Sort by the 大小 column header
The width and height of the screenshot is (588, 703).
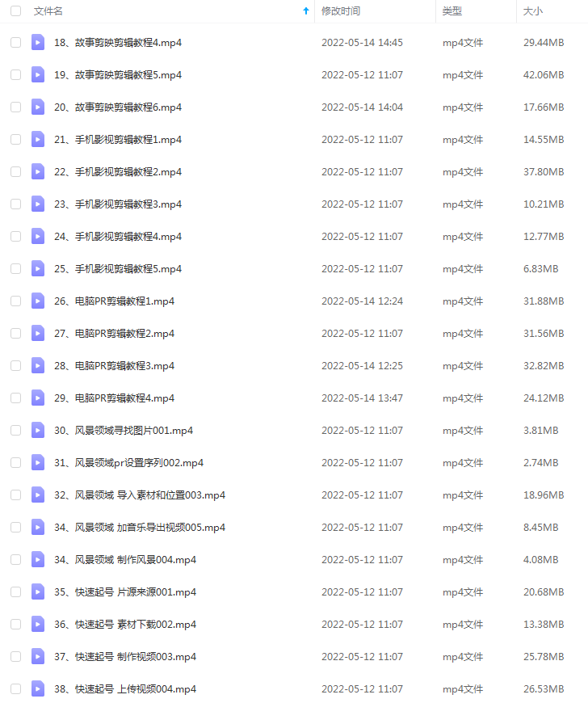tap(533, 11)
